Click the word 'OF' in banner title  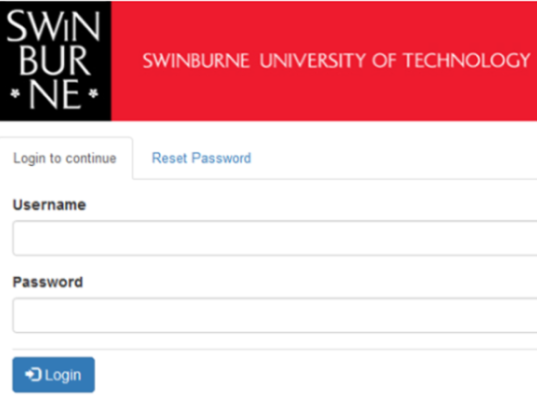click(x=384, y=61)
